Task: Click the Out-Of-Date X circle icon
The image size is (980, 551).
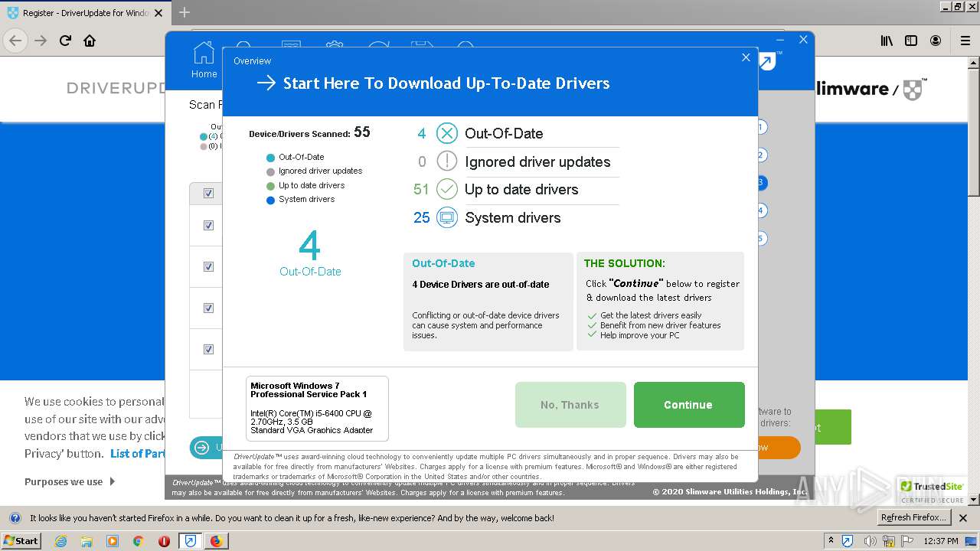Action: [447, 133]
